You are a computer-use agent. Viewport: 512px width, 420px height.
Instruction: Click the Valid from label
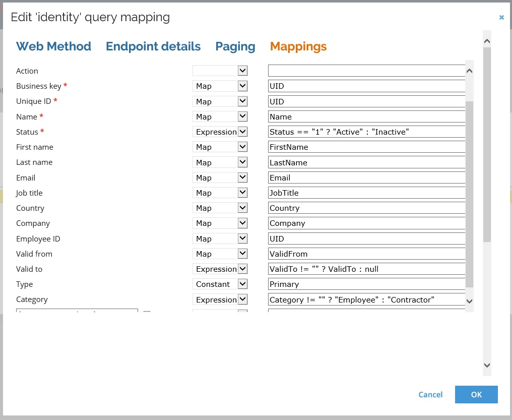(34, 254)
